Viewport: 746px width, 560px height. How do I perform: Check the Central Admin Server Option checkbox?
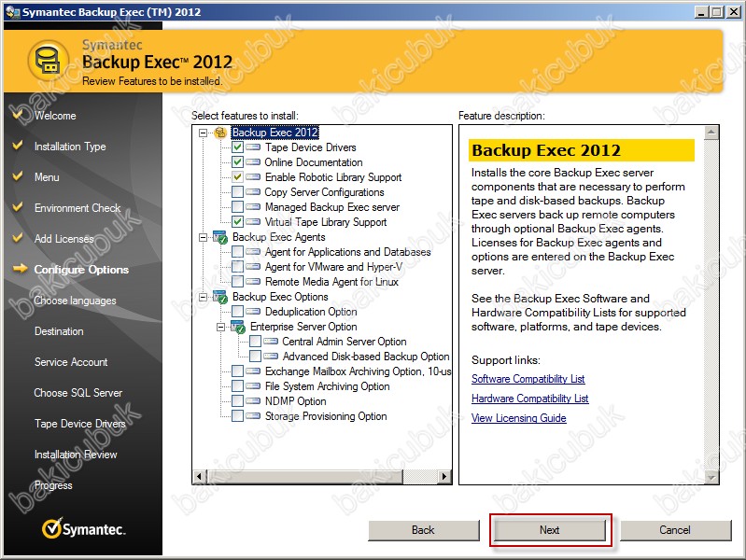pos(255,342)
